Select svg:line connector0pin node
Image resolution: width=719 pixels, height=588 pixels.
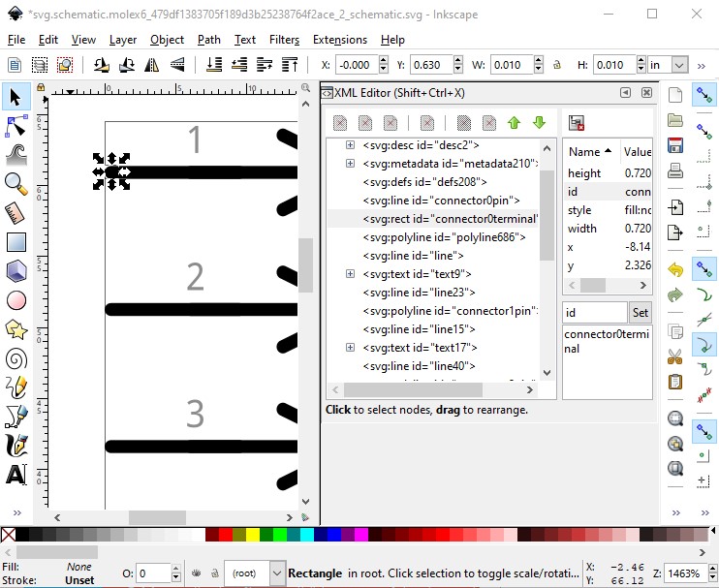point(441,201)
